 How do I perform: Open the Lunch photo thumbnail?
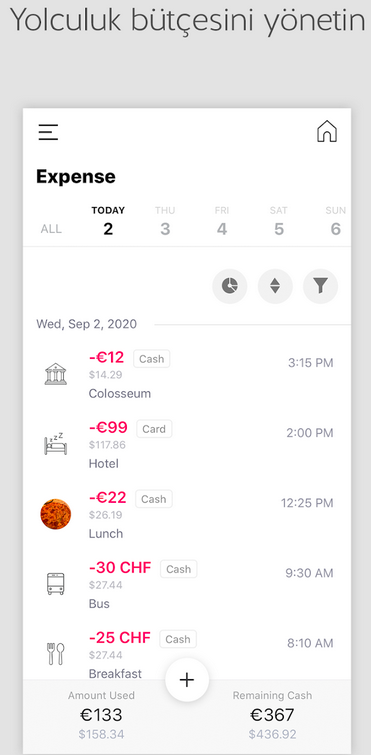click(x=56, y=514)
